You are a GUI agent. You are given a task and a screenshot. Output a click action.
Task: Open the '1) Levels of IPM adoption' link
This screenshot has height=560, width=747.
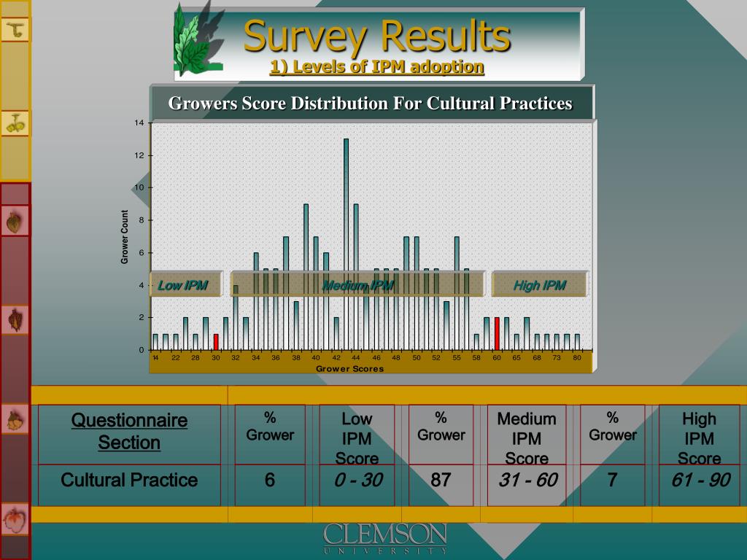(376, 66)
